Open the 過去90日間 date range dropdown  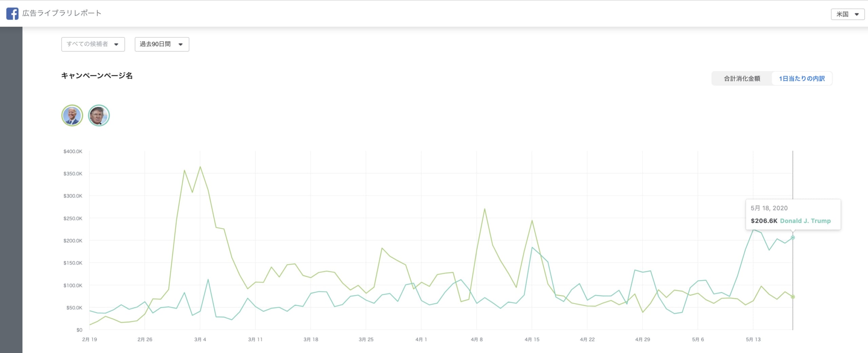(162, 44)
